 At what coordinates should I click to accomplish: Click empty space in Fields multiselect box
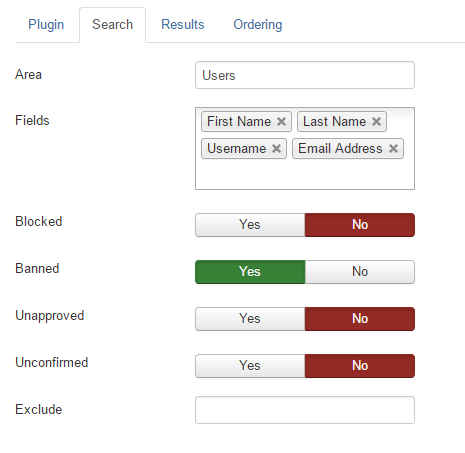pos(305,175)
